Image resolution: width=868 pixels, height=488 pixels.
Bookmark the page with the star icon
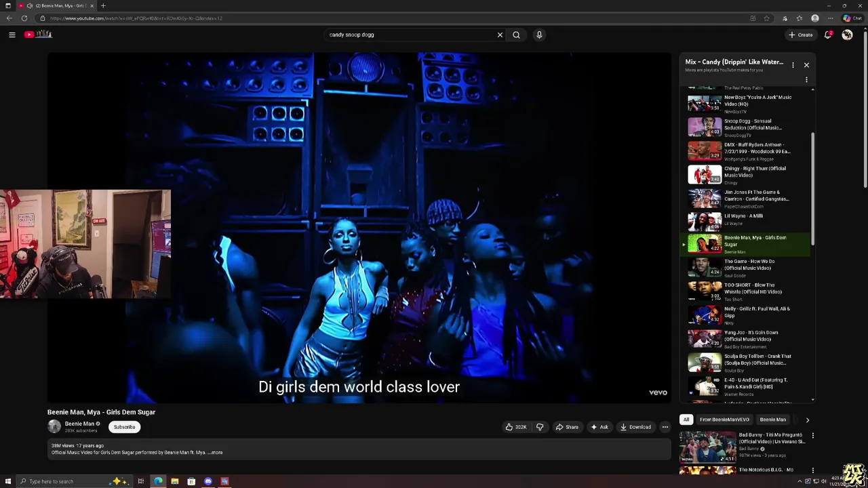pos(766,18)
